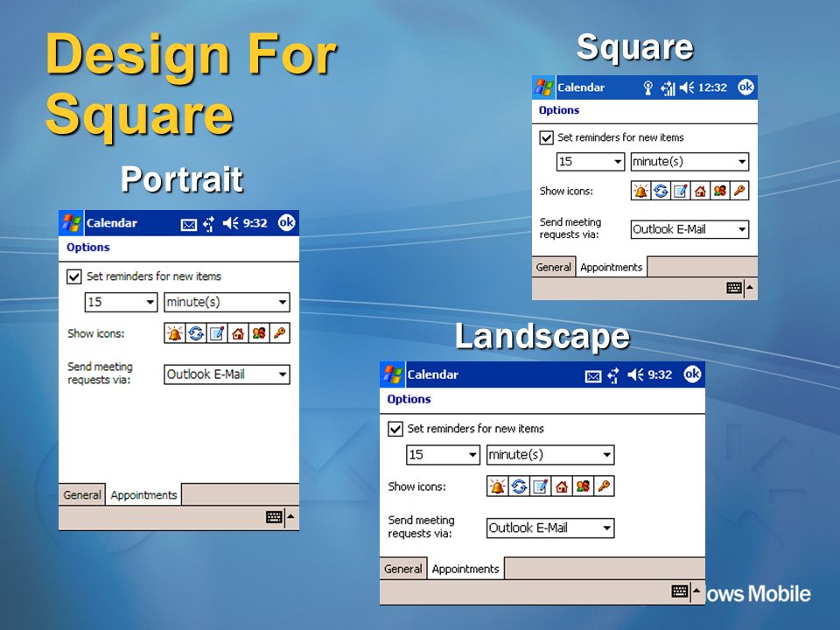
Task: Open the 15 dropdown in Portrait view
Action: [121, 302]
